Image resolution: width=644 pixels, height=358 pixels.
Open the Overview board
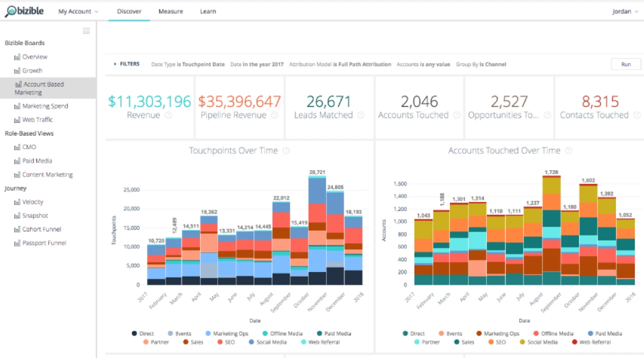(x=35, y=57)
